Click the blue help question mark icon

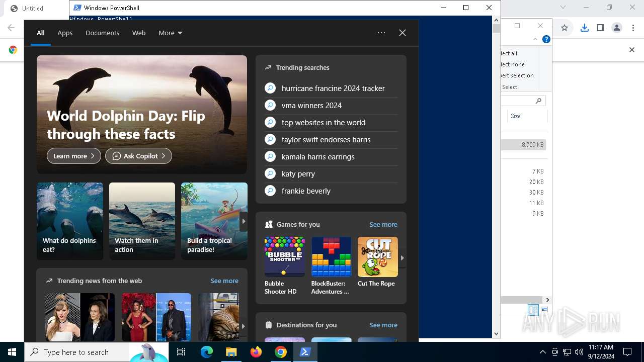(546, 39)
